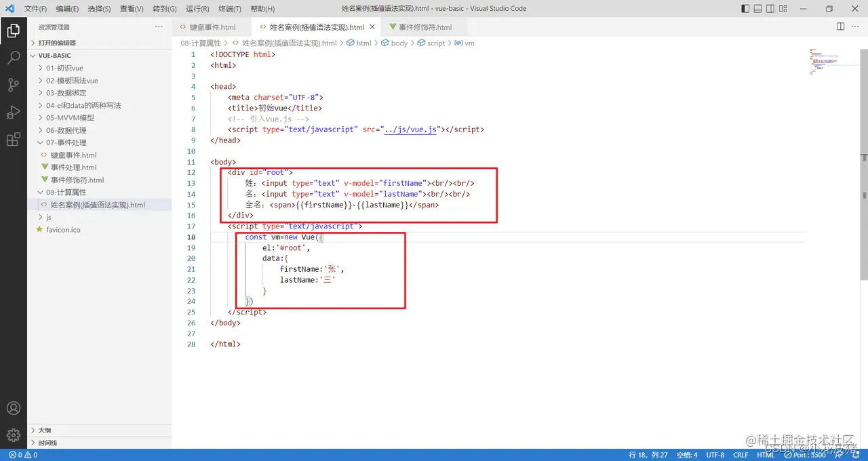Viewport: 868px width, 461px height.
Task: Open 终端(T) menu
Action: click(230, 9)
